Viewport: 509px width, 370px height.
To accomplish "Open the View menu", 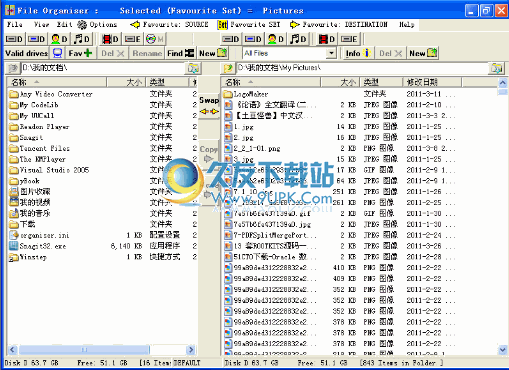I will tap(42, 24).
